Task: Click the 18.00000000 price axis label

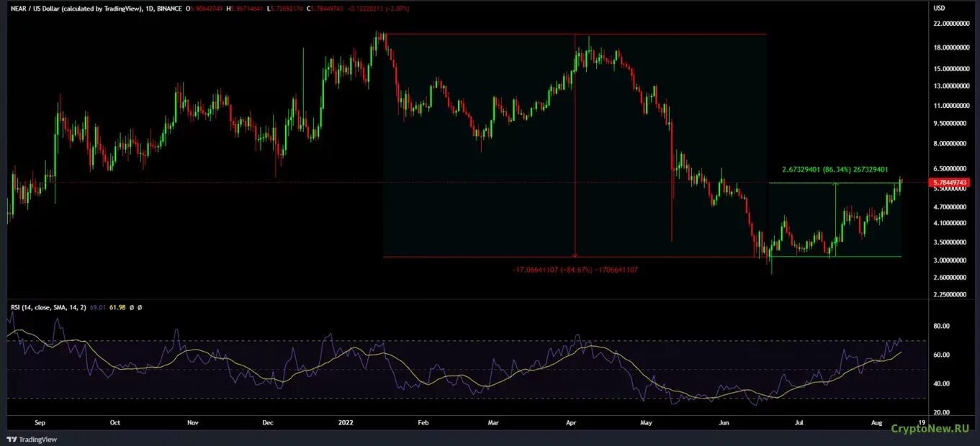Action: [x=952, y=48]
